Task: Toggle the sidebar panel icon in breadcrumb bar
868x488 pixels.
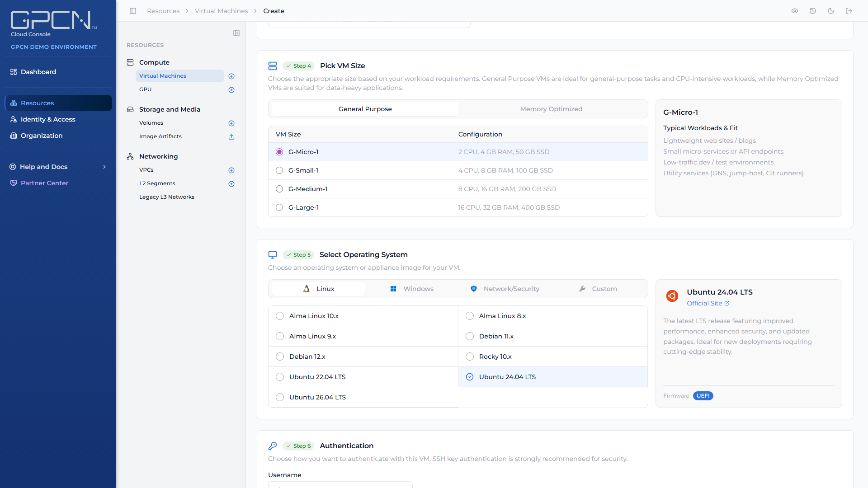Action: click(133, 11)
